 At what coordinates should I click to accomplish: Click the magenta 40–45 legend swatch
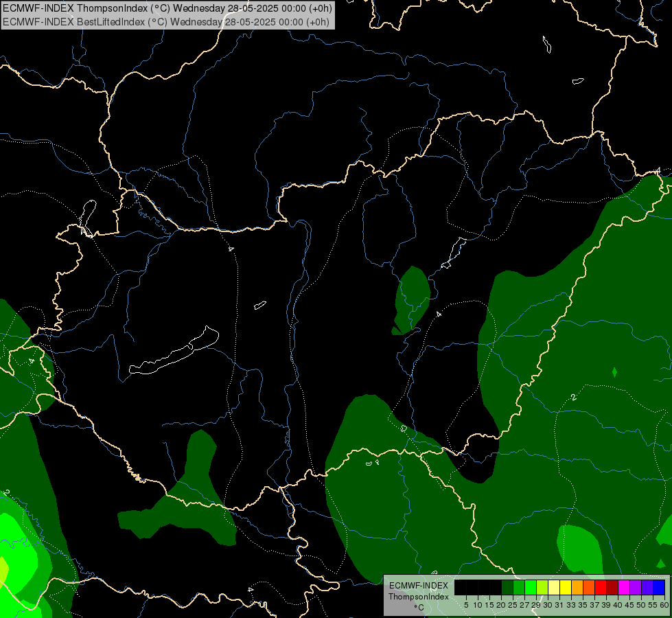[x=624, y=587]
